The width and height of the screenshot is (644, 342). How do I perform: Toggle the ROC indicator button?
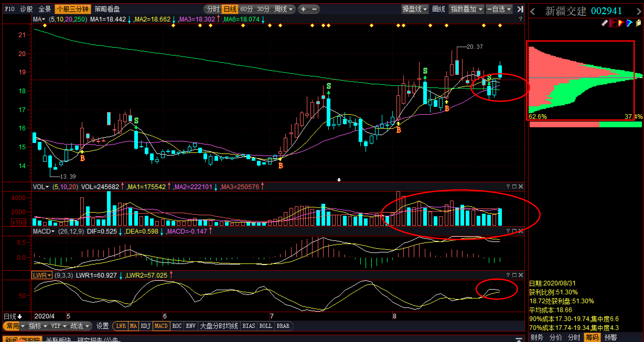[x=177, y=326]
